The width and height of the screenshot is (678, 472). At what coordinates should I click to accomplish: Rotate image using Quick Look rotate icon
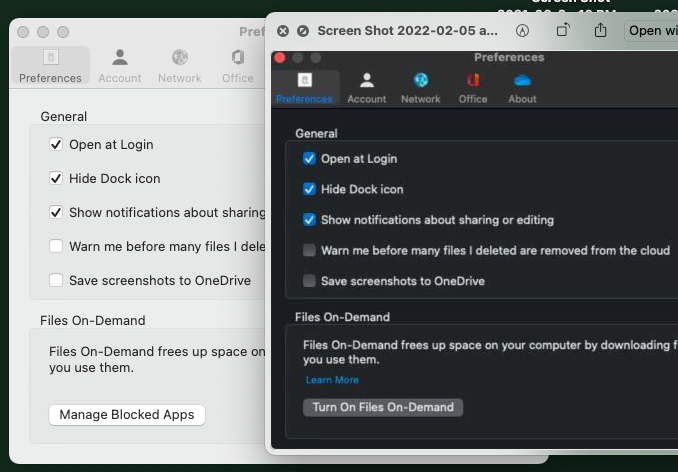pos(563,30)
